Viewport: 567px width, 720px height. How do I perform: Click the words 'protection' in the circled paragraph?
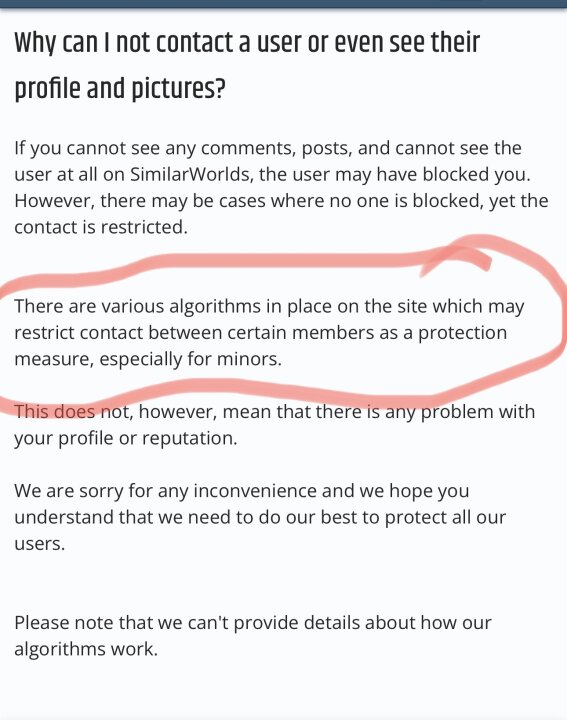462,333
